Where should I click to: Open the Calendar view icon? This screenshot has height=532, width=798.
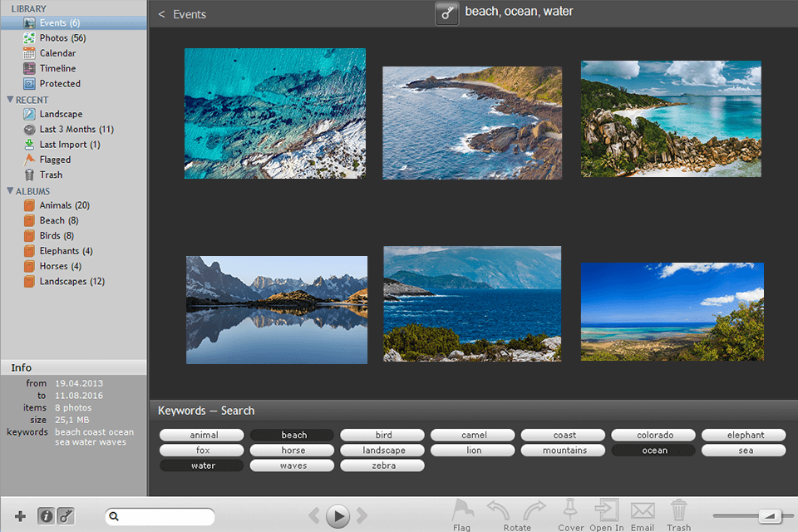coord(30,53)
